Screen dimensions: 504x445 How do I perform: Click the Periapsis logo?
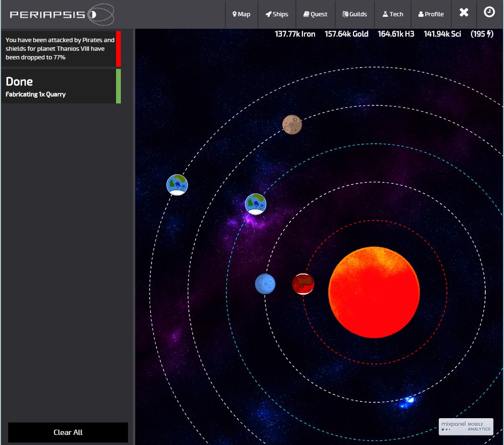coord(62,14)
